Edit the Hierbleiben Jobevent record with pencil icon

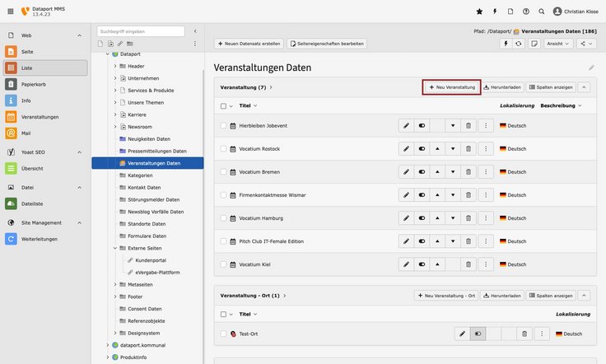click(x=405, y=125)
